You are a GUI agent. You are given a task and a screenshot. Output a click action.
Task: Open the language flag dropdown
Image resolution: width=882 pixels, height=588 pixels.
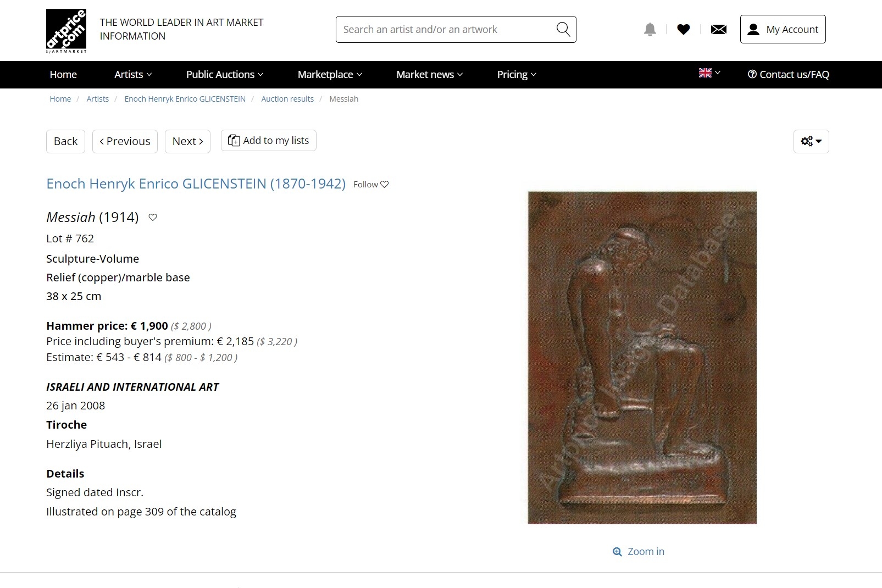[709, 73]
